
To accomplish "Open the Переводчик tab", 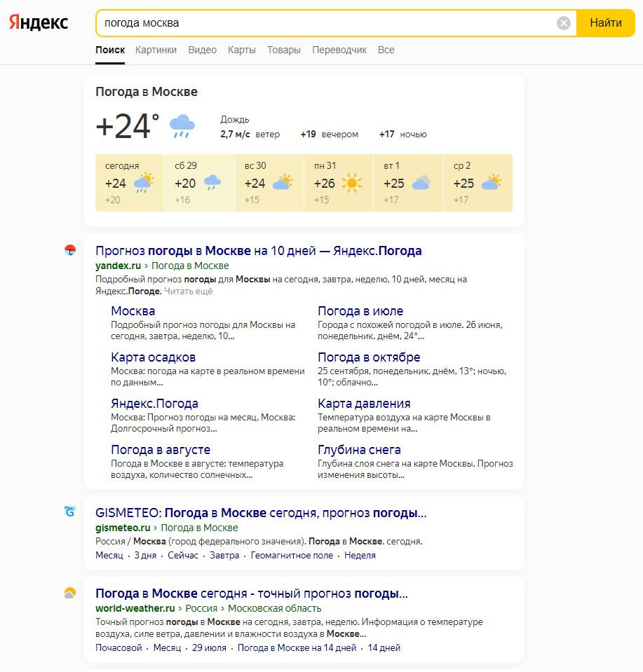I will click(339, 50).
